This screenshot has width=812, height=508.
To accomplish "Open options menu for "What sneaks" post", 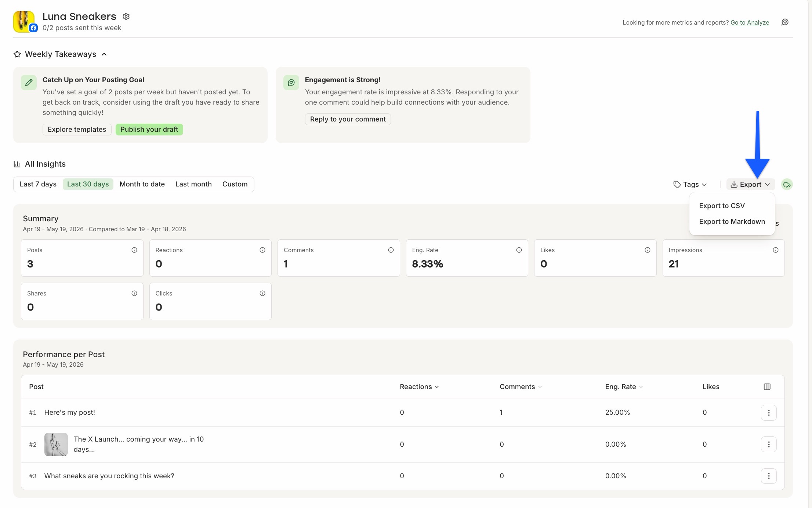I will pyautogui.click(x=769, y=476).
